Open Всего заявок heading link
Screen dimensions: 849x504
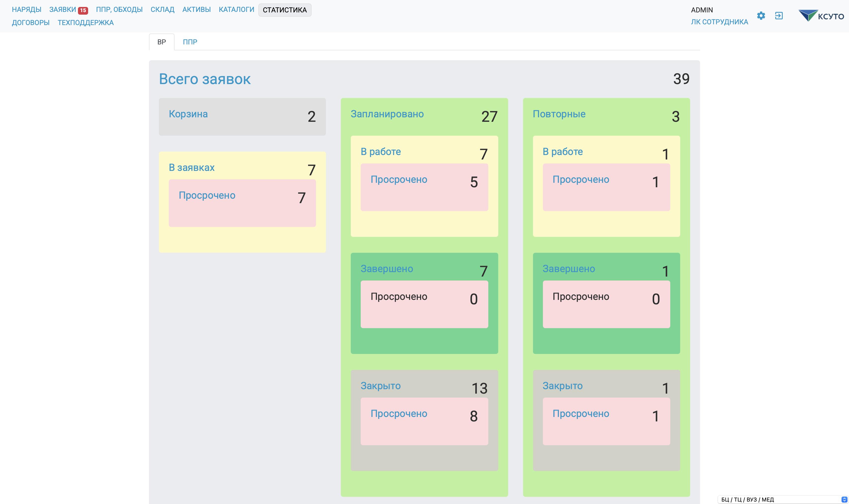(x=205, y=79)
